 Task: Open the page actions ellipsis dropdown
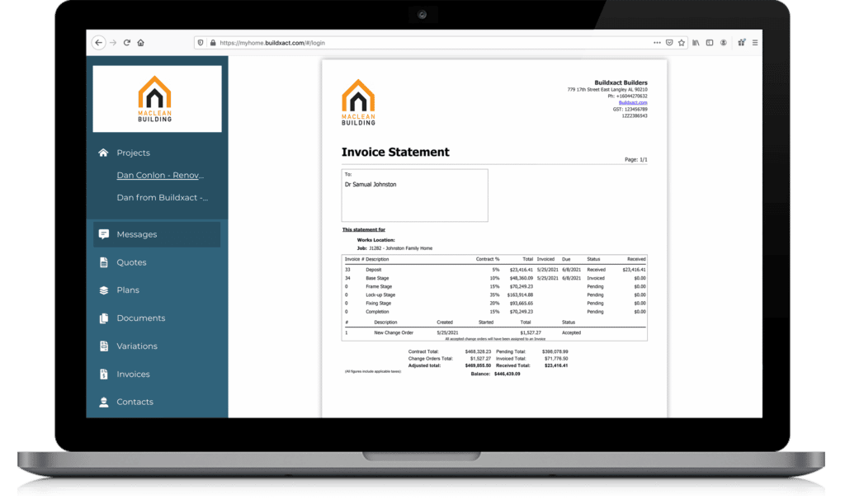coord(657,42)
